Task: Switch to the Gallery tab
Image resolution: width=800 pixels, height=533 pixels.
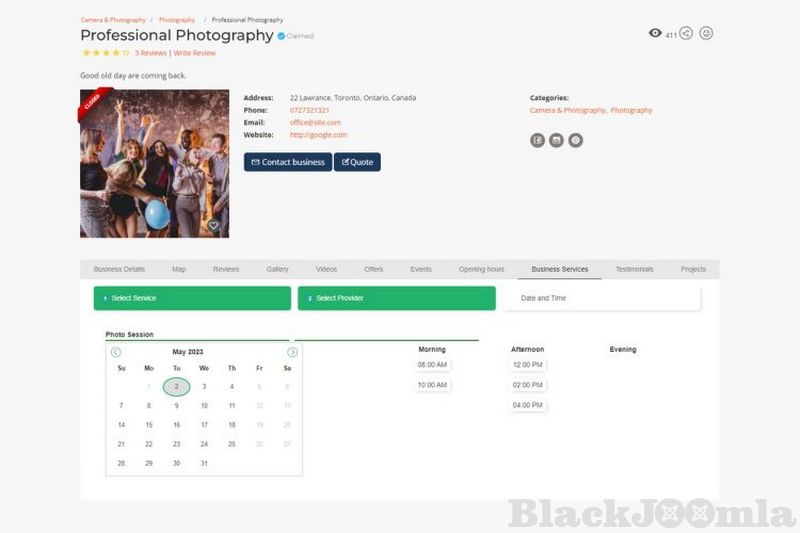Action: pyautogui.click(x=277, y=269)
